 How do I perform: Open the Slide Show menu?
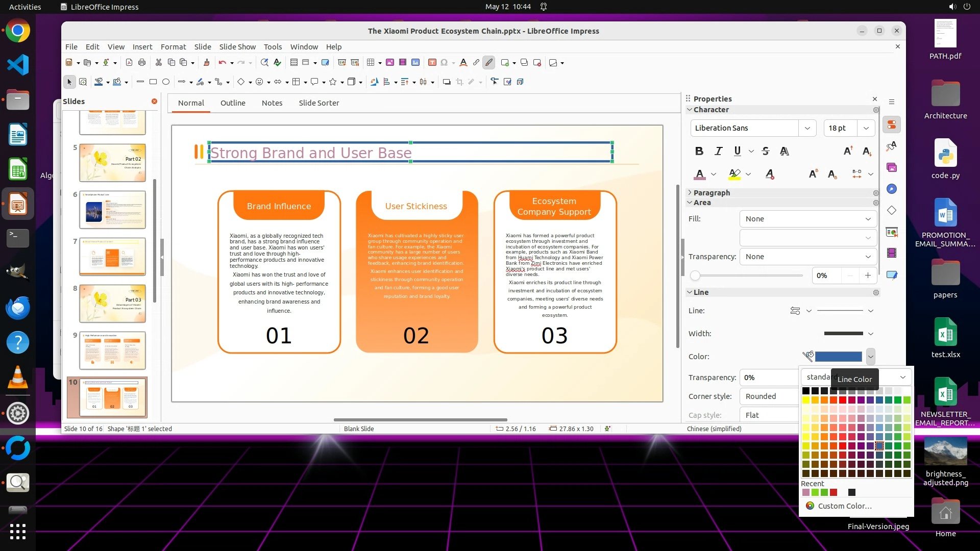237,47
